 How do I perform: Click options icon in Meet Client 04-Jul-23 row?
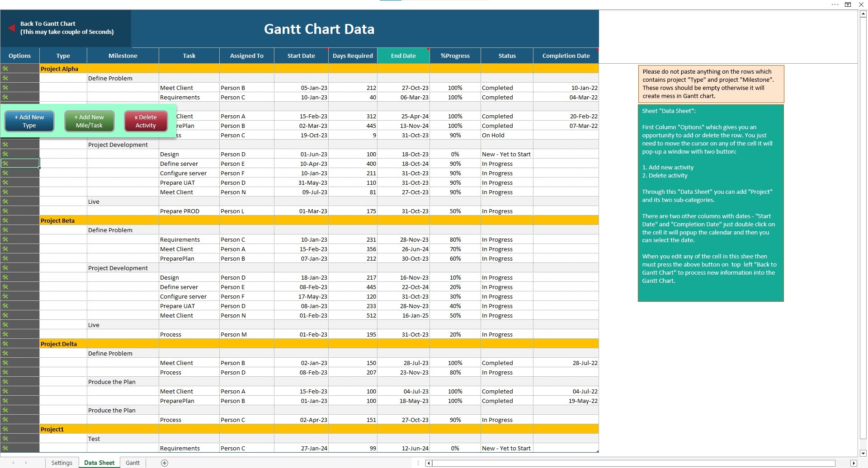[5, 391]
